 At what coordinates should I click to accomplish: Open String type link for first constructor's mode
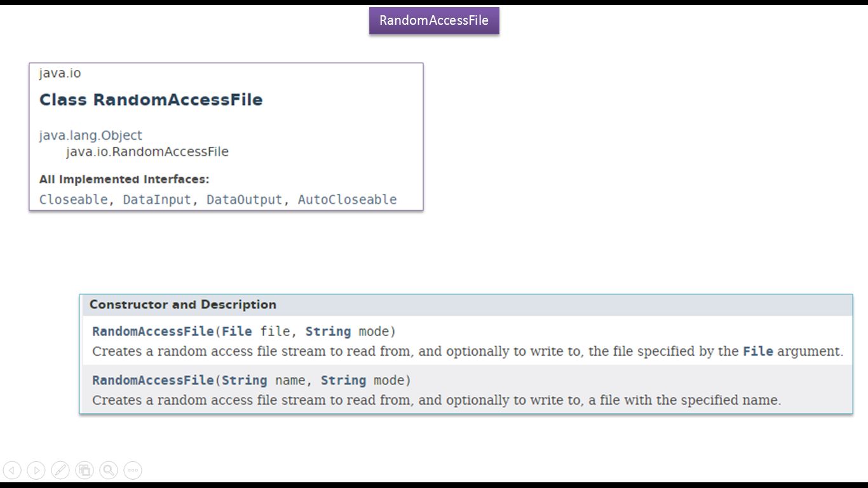coord(328,332)
